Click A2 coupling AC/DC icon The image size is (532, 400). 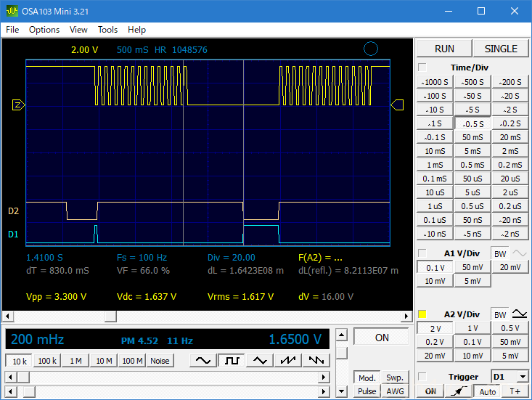[x=520, y=314]
